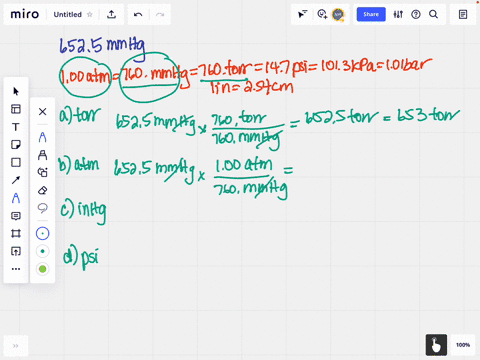The height and width of the screenshot is (360, 480).
Task: Select the Text tool
Action: pos(16,127)
